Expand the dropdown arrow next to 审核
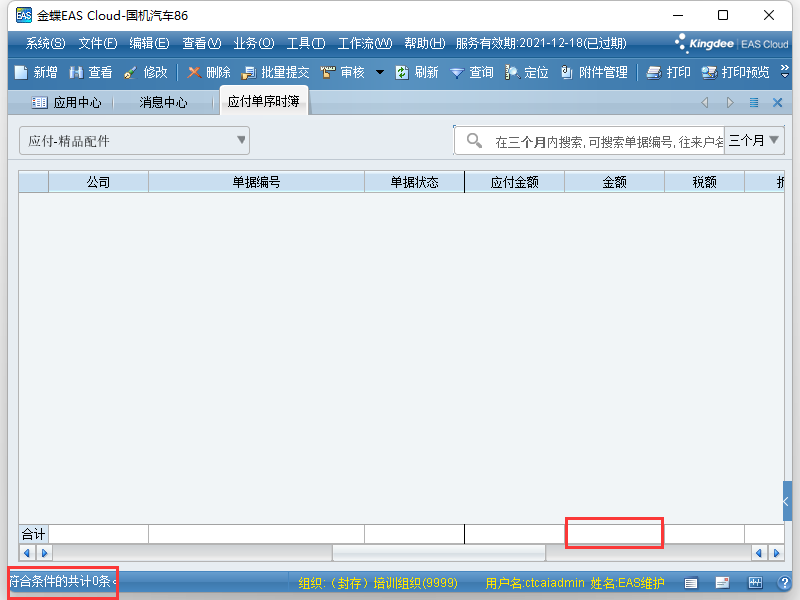 coord(380,73)
